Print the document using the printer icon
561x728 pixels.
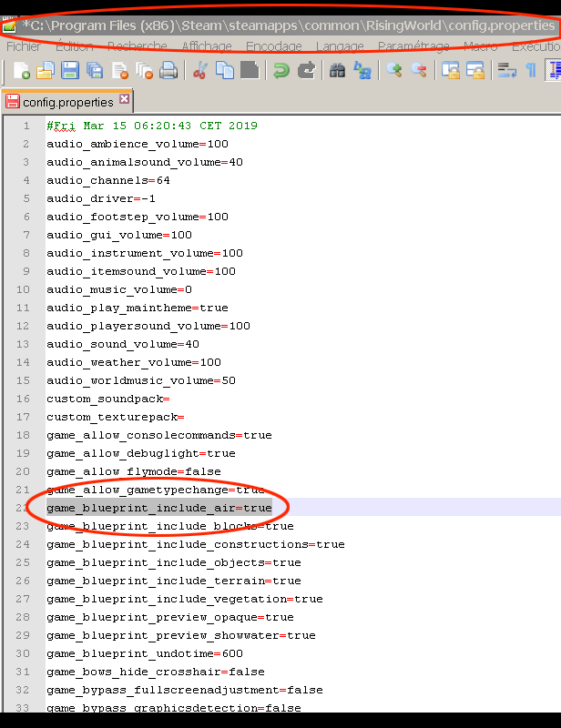coord(168,70)
